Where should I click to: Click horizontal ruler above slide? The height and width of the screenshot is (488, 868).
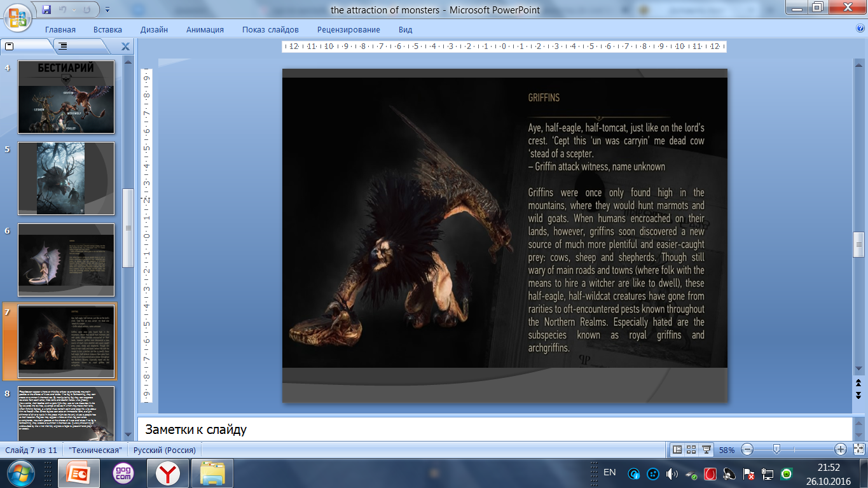(x=504, y=46)
